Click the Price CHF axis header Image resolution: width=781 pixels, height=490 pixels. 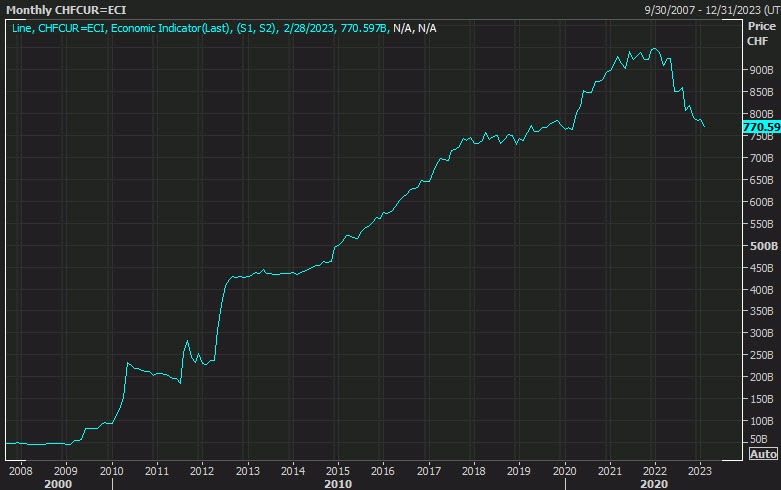760,34
